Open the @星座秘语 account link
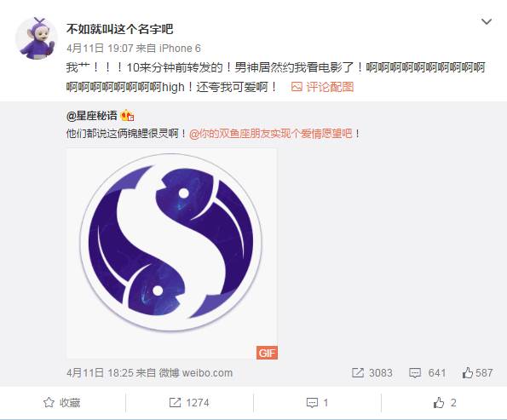The image size is (507, 420). coord(92,115)
